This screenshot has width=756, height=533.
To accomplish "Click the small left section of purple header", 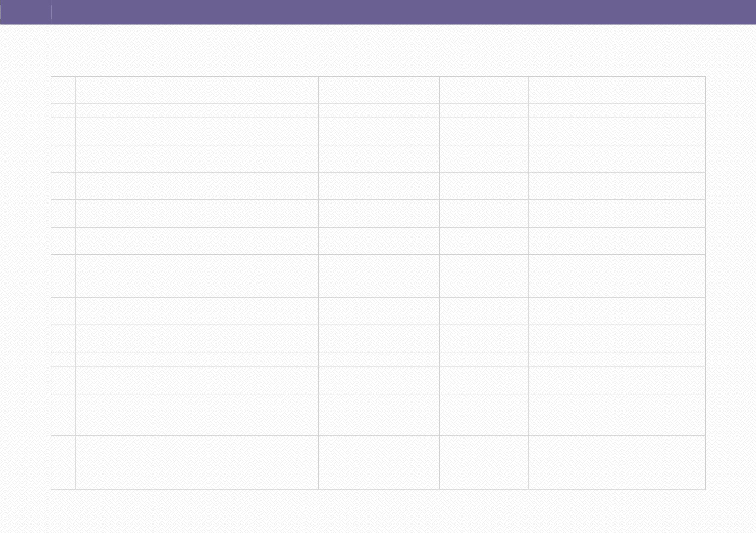I will point(26,12).
